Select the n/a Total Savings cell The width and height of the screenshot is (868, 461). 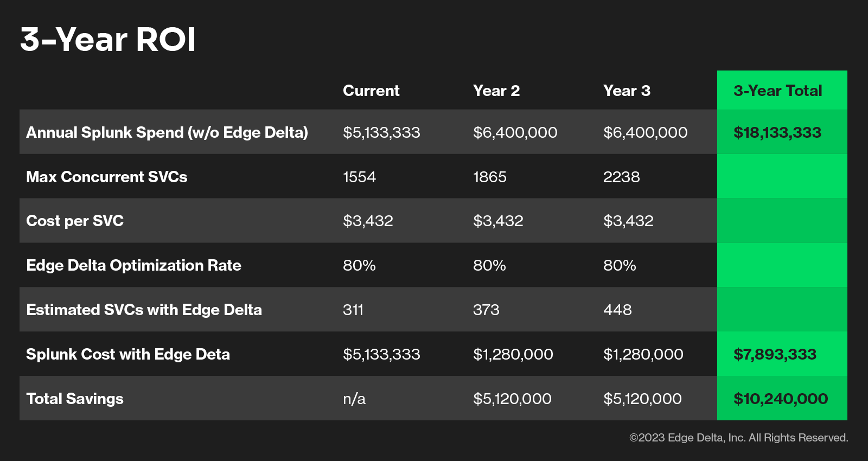point(354,399)
